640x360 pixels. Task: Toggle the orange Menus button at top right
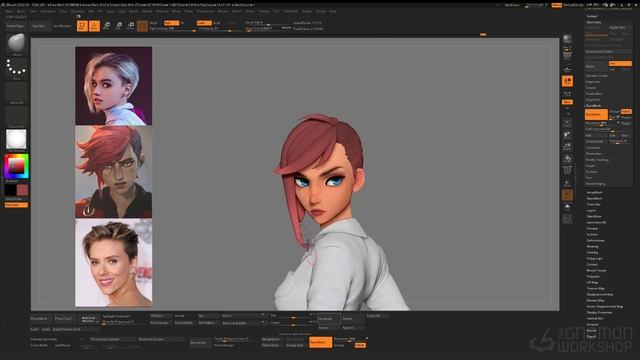tap(557, 5)
